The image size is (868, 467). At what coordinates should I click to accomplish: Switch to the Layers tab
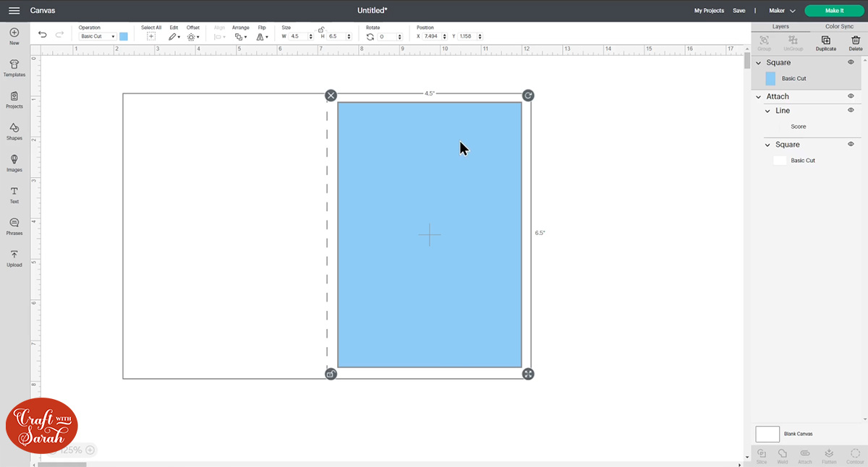pyautogui.click(x=780, y=27)
